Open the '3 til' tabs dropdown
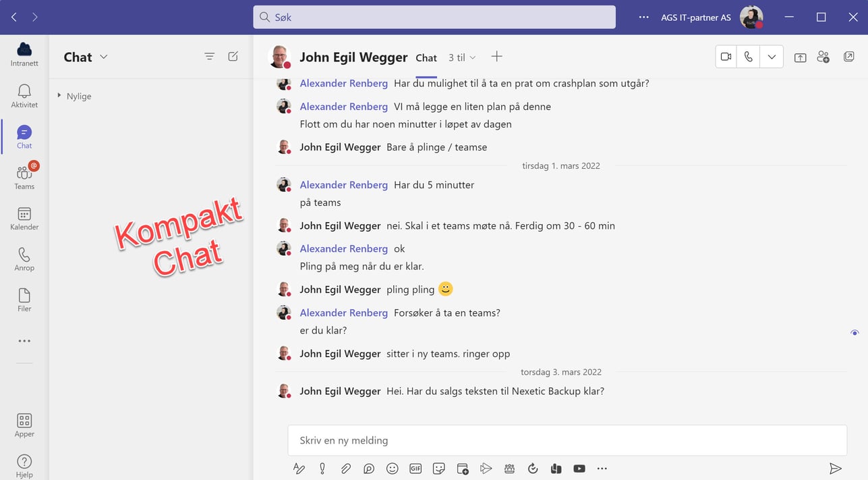 pos(462,57)
